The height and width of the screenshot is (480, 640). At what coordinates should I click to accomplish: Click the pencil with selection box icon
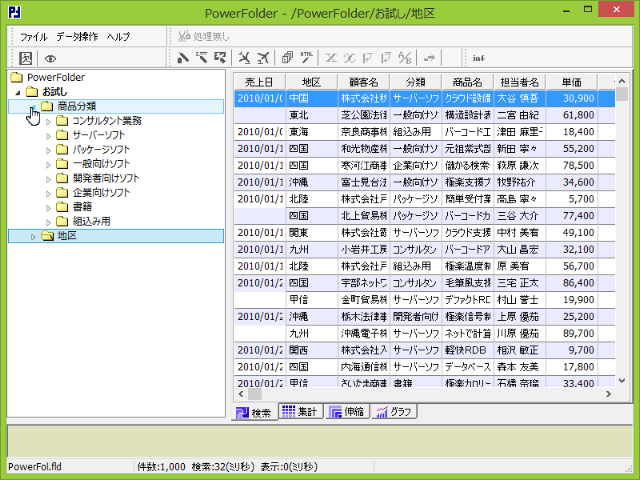(220, 58)
